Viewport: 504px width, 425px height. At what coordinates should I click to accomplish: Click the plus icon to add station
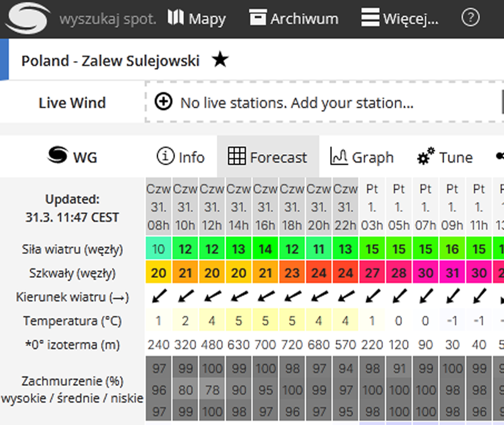164,102
